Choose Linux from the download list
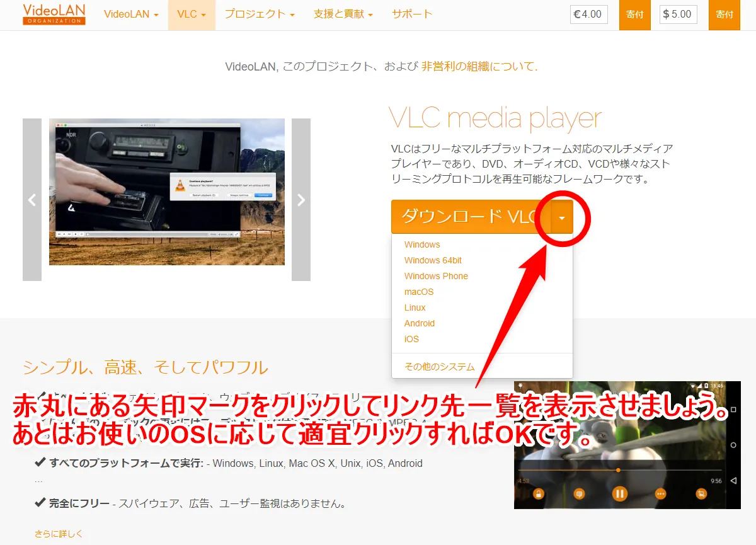 [415, 307]
